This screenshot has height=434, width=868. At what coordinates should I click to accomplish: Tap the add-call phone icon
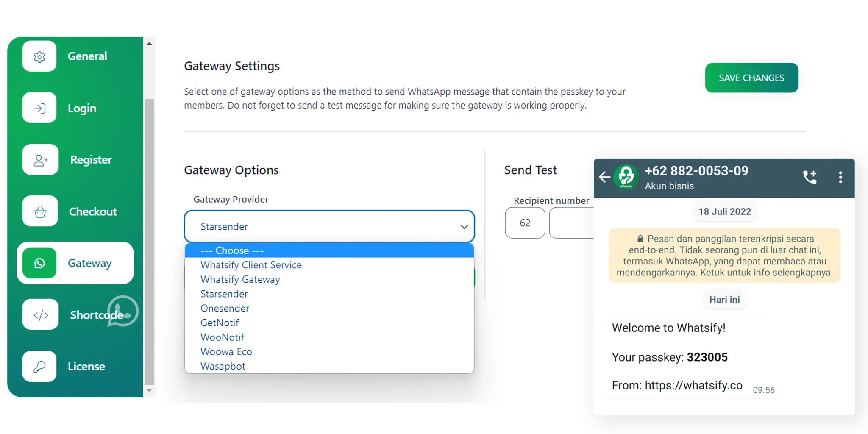click(810, 177)
